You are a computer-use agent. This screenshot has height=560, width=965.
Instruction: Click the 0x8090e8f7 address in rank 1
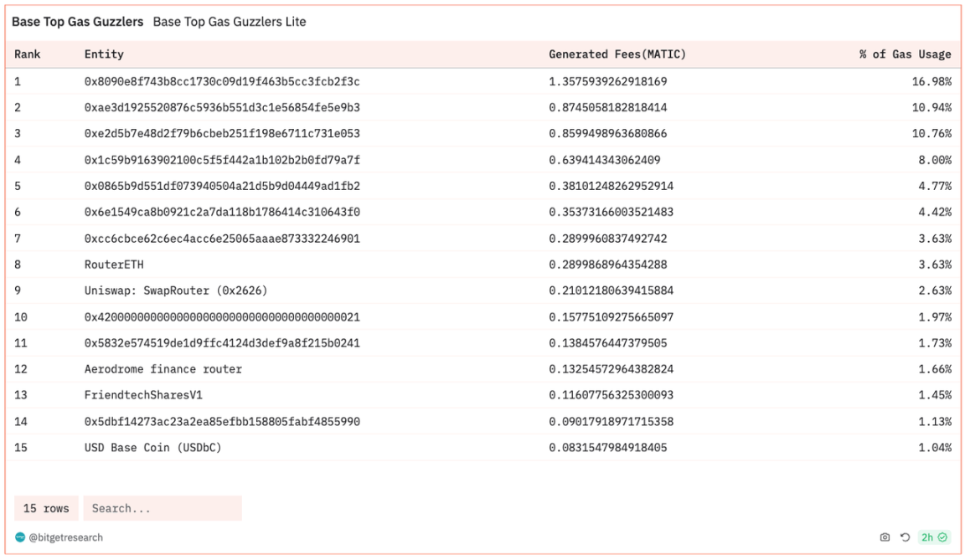click(222, 81)
